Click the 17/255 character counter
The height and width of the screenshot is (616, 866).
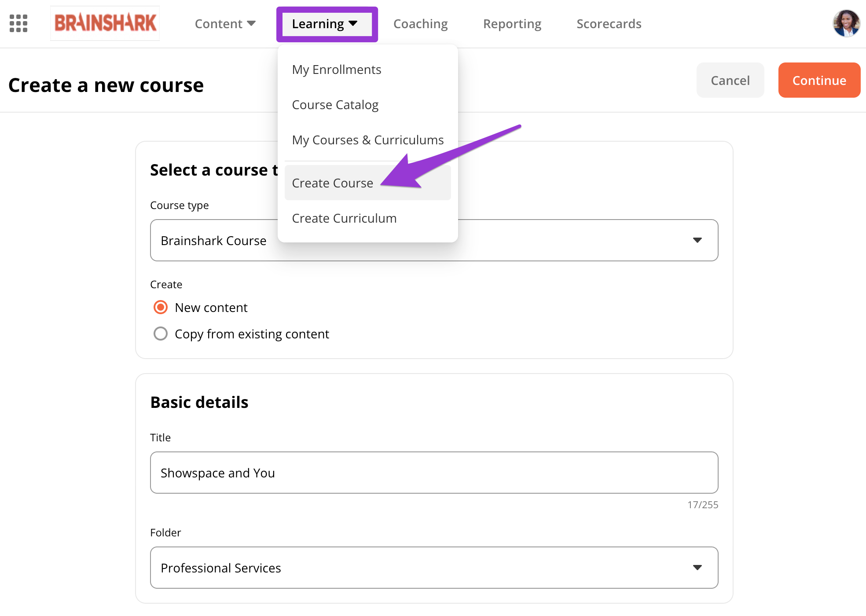703,505
